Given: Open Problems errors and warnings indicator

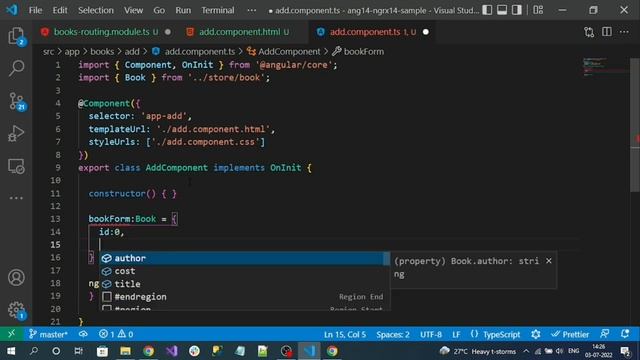Looking at the screenshot, I should point(116,334).
